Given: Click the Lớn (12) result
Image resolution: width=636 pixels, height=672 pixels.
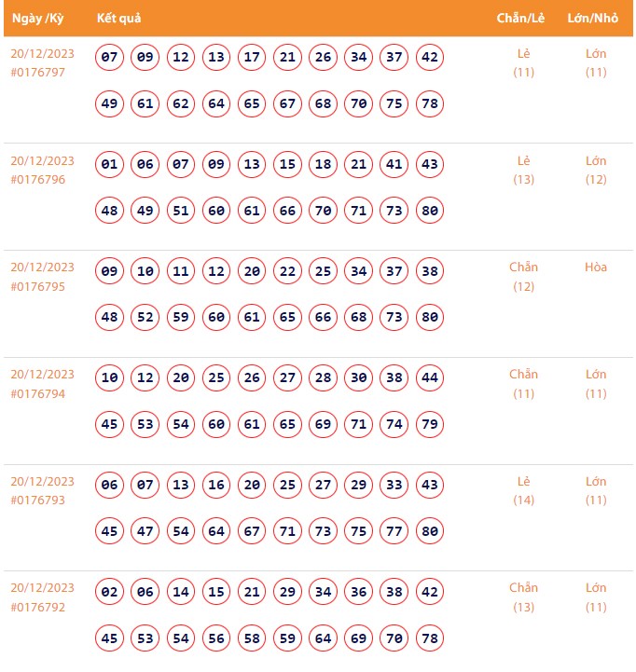Looking at the screenshot, I should (596, 170).
